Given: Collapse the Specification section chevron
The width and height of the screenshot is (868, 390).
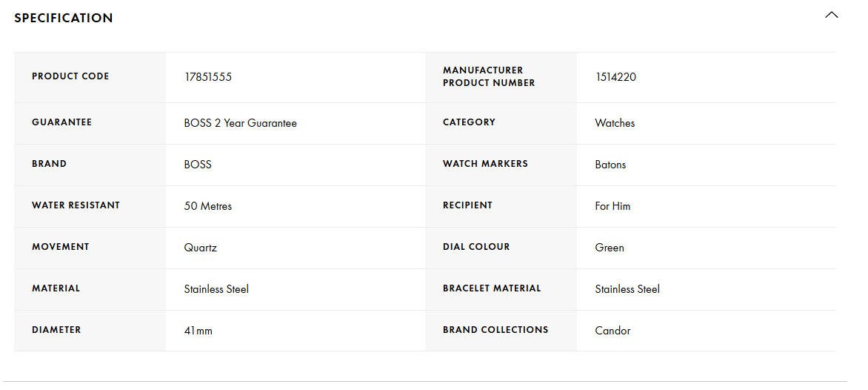Looking at the screenshot, I should point(831,16).
